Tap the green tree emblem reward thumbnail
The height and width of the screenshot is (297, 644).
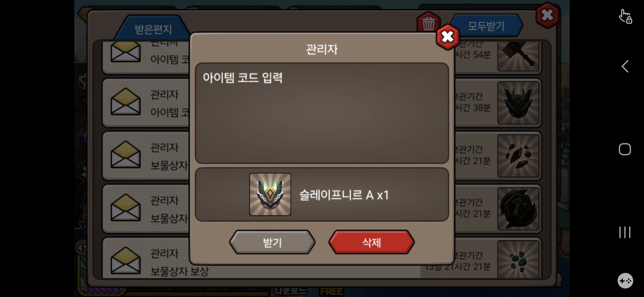coord(518,209)
